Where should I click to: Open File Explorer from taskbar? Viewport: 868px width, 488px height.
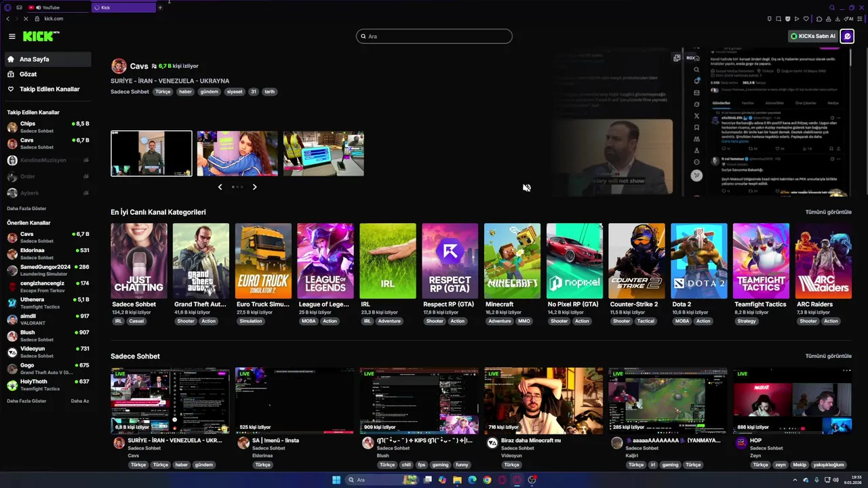[457, 480]
